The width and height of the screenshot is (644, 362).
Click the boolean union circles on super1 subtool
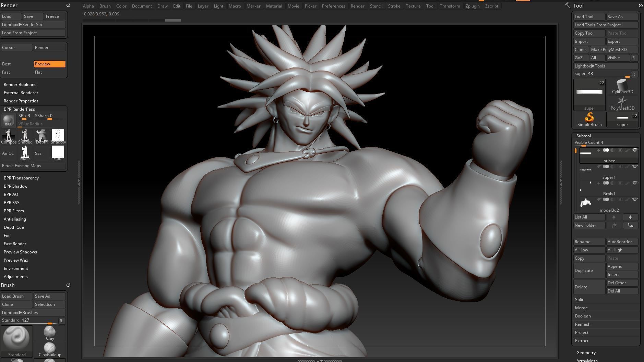(x=606, y=166)
